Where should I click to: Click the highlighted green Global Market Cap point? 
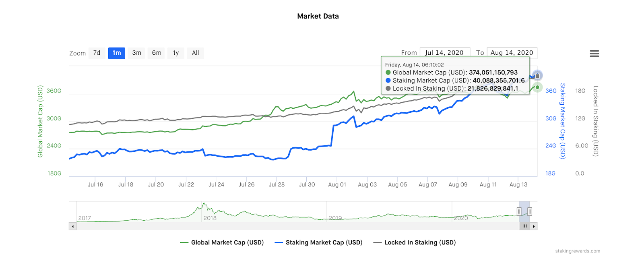pos(537,87)
